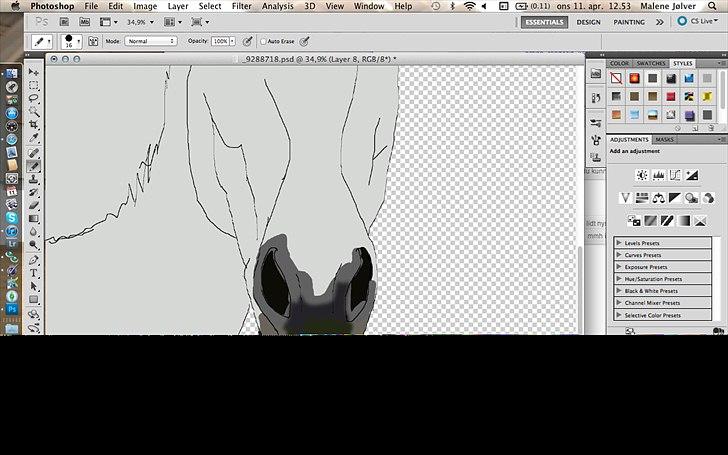Viewport: 728px width, 455px height.
Task: Select the Crop tool
Action: (34, 126)
